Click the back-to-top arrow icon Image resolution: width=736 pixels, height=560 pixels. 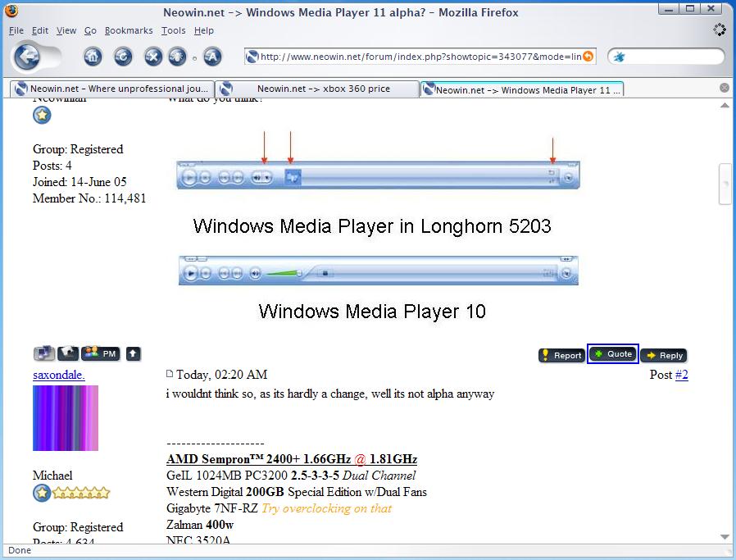(134, 353)
